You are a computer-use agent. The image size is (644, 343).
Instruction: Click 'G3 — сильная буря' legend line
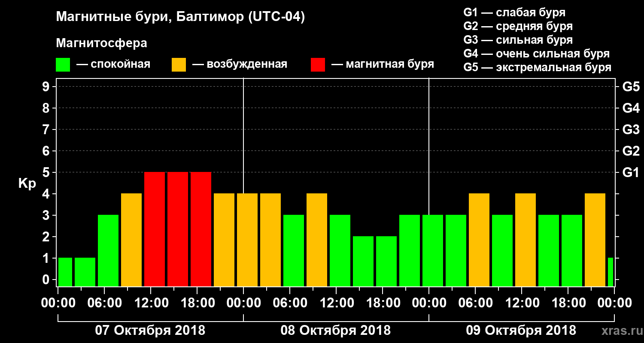tap(518, 40)
